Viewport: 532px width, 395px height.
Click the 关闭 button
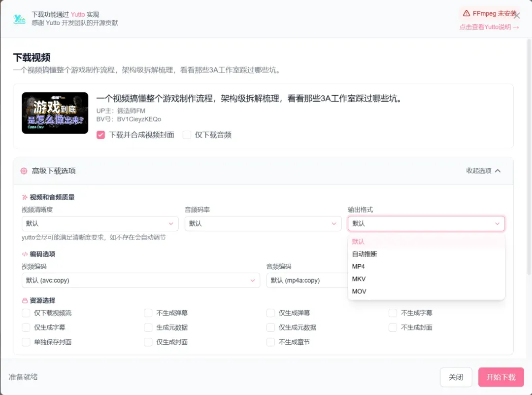click(x=456, y=377)
